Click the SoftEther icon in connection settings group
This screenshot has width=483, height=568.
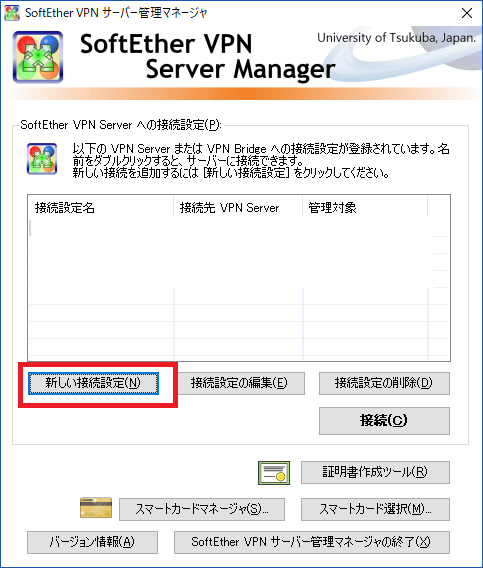click(42, 159)
